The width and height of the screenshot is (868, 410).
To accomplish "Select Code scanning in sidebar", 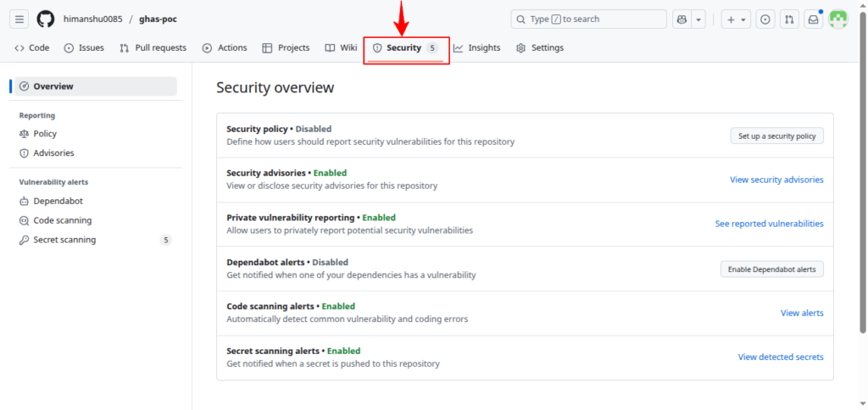I will tap(62, 220).
